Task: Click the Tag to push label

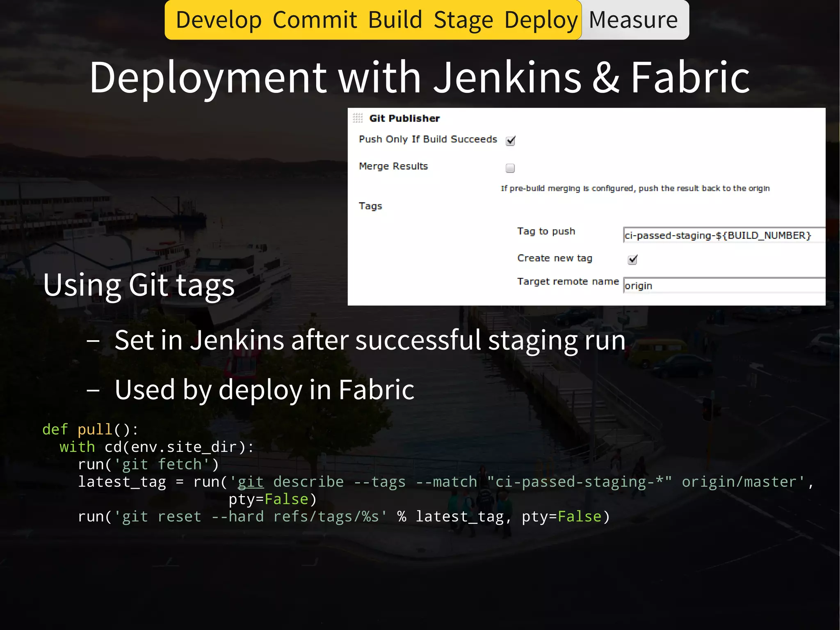Action: 546,231
